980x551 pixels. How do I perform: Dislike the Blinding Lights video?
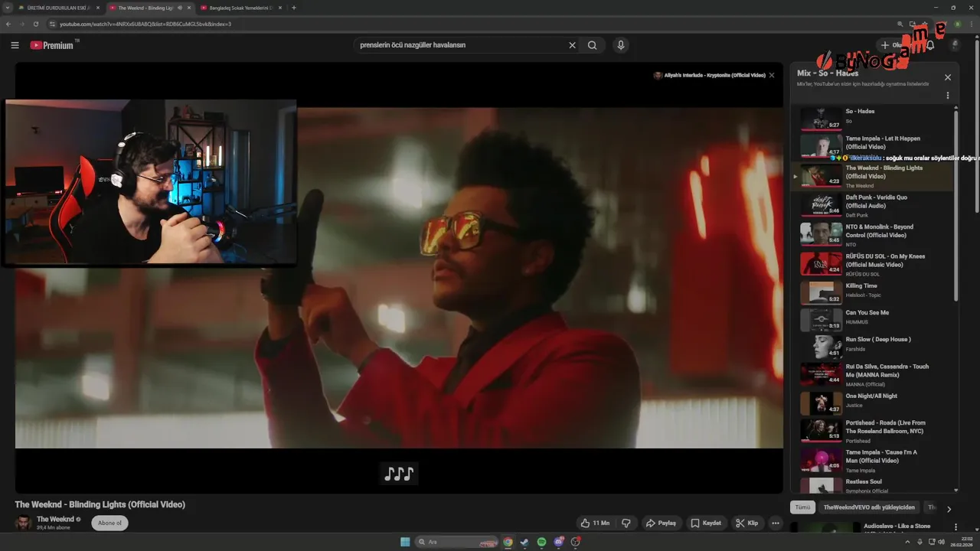coord(626,523)
